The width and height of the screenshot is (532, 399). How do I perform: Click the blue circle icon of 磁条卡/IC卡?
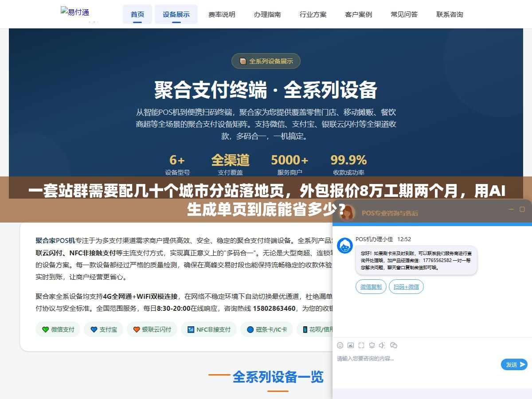coord(250,329)
